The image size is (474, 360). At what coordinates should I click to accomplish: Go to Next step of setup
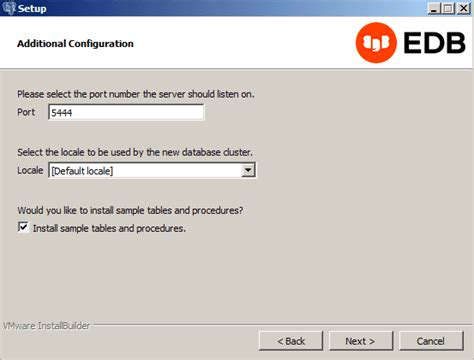click(361, 341)
